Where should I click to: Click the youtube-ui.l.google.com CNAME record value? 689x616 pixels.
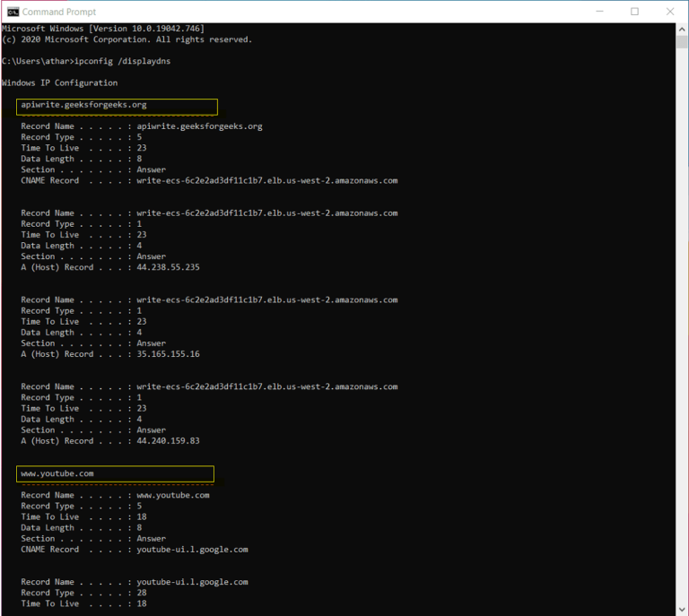[x=192, y=550]
